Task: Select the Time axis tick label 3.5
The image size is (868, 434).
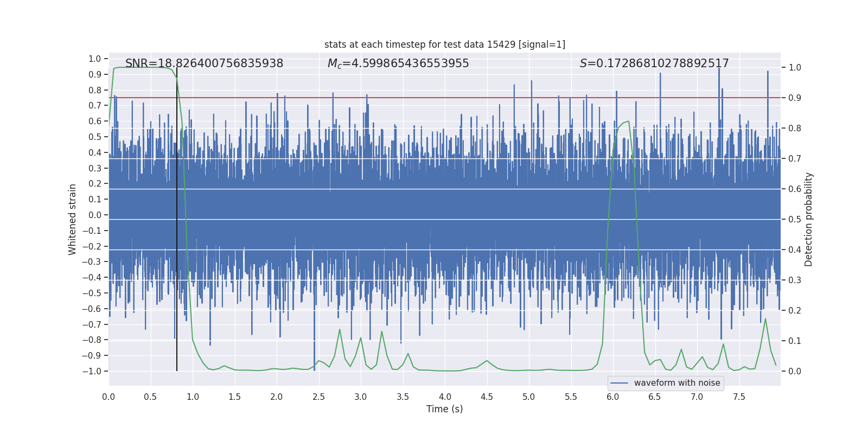Action: tap(403, 397)
